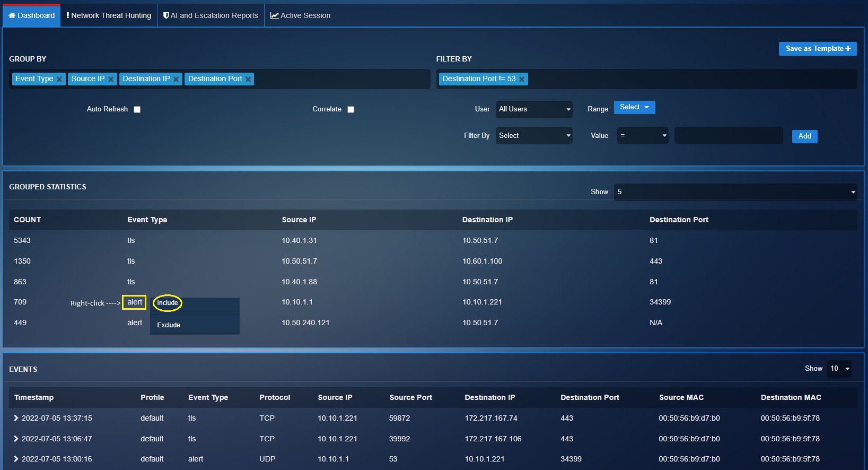Switch to the Dashboard tab
The height and width of the screenshot is (470, 868).
tap(32, 15)
